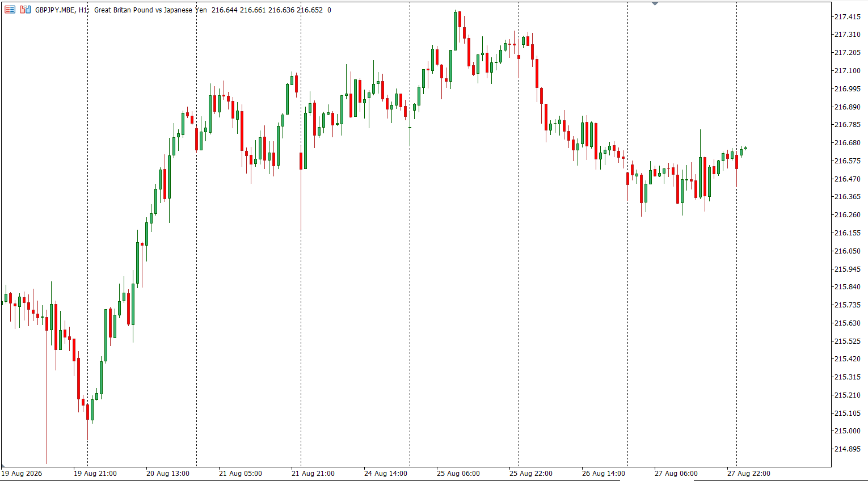Click the chart shift triangle marker at top
The width and height of the screenshot is (868, 481).
click(x=655, y=4)
